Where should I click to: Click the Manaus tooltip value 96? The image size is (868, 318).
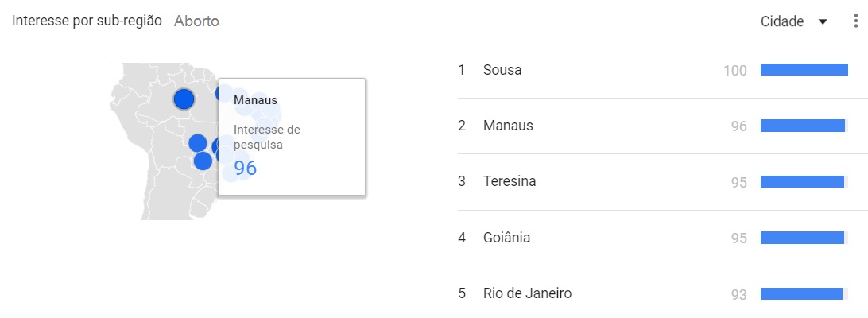245,168
